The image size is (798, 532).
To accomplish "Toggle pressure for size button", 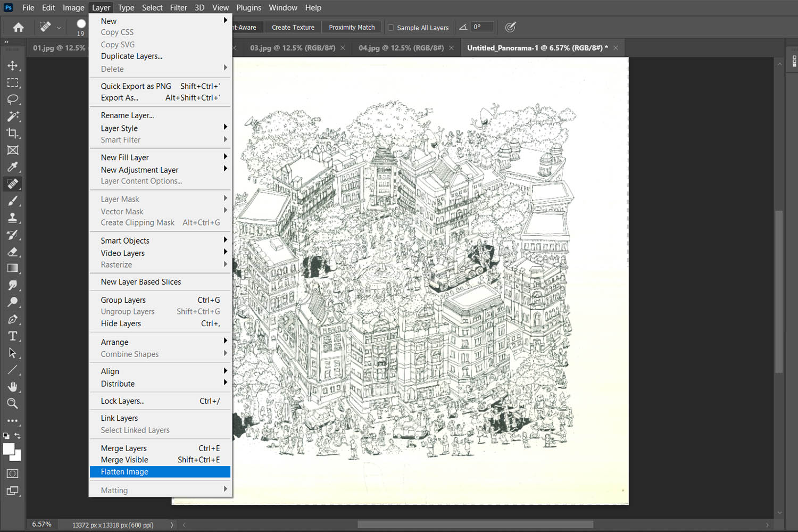I will pyautogui.click(x=510, y=27).
